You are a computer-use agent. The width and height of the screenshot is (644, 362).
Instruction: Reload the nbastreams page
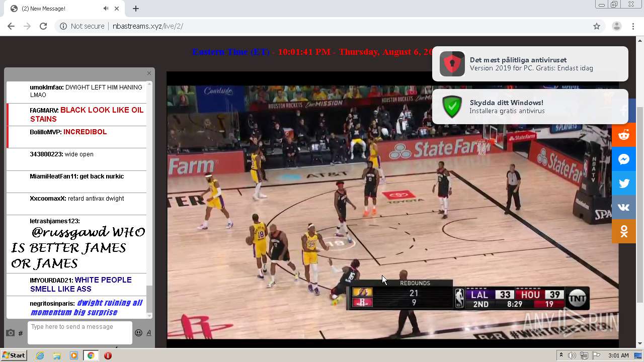click(x=43, y=26)
